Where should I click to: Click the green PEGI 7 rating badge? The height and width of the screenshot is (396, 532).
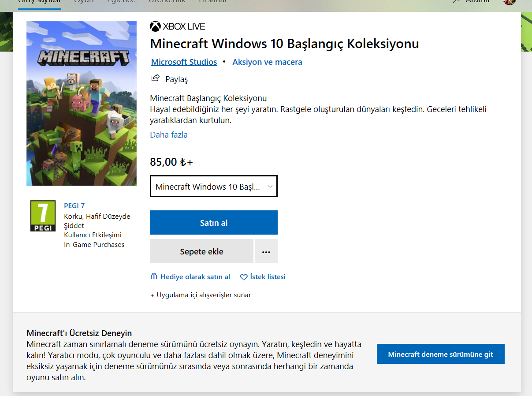[43, 216]
